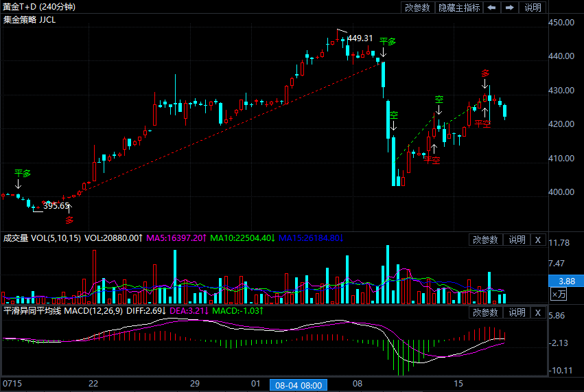The image size is (584, 392).
Task: Open 改参数 for the main chart
Action: coord(417,8)
